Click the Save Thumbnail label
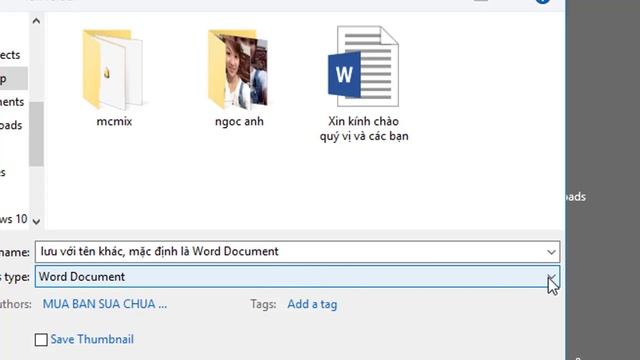Screen dimensions: 640x360 point(92,339)
